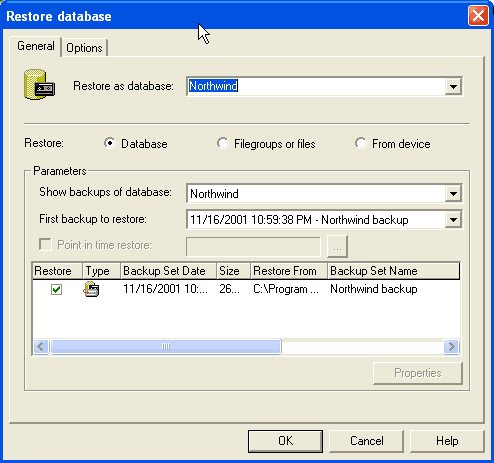Click the backup type icon in the list row
This screenshot has width=494, height=463.
pyautogui.click(x=91, y=289)
